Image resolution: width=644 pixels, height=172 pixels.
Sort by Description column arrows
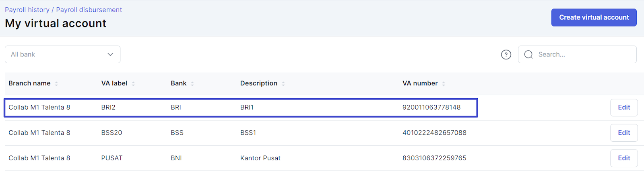[x=283, y=83]
